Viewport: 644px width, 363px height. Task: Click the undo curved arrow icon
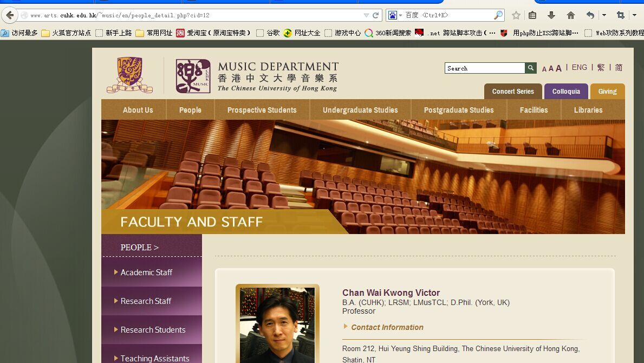590,15
